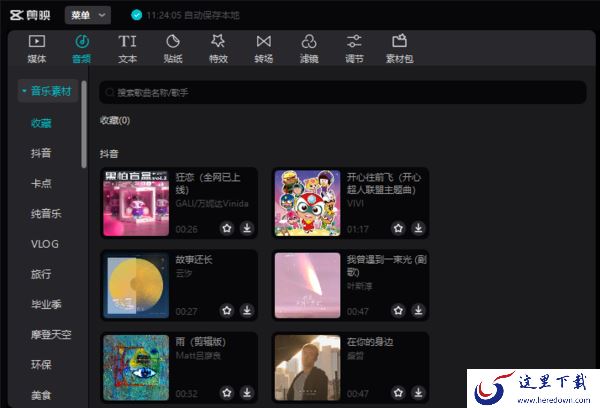This screenshot has width=600, height=408.
Task: Click the song title 在你的身边
Action: tap(370, 342)
